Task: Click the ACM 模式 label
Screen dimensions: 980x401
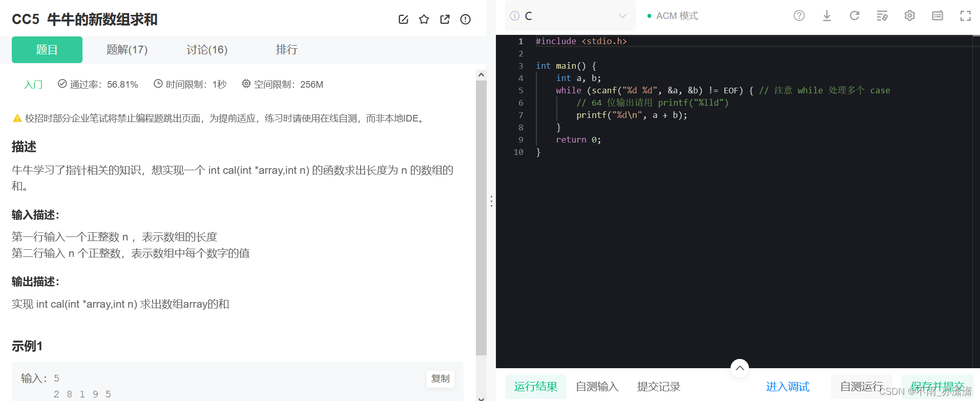Action: [677, 16]
